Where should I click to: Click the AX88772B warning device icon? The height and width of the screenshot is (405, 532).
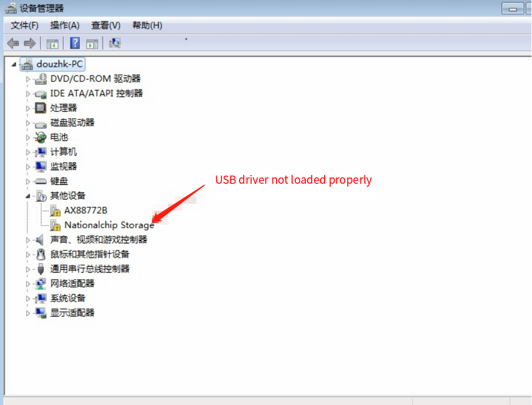[x=55, y=211]
